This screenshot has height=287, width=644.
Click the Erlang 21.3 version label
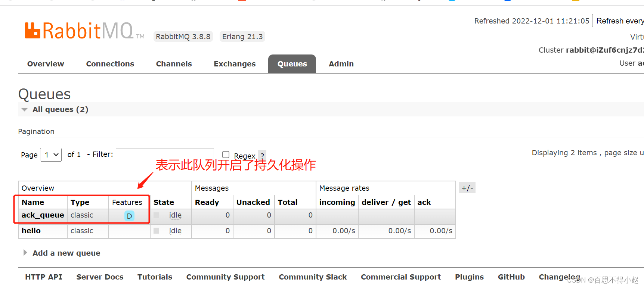point(242,37)
